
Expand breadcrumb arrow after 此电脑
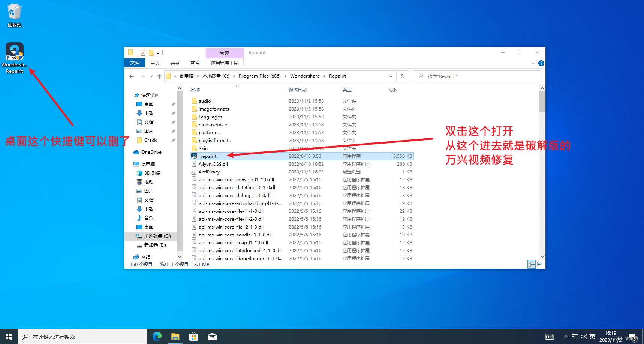click(x=198, y=76)
